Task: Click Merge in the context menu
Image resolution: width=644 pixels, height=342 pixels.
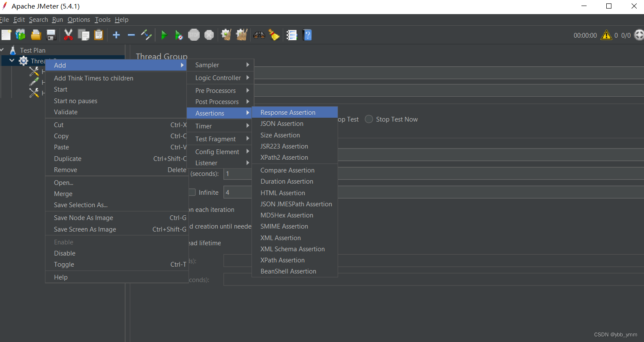Action: (x=117, y=193)
